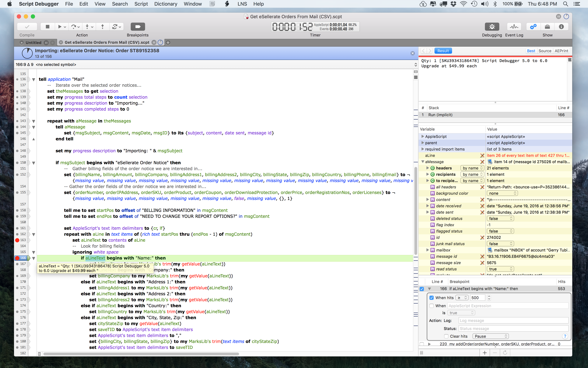Click the Run play button
Viewport: 588px width, 368px height.
(x=59, y=26)
